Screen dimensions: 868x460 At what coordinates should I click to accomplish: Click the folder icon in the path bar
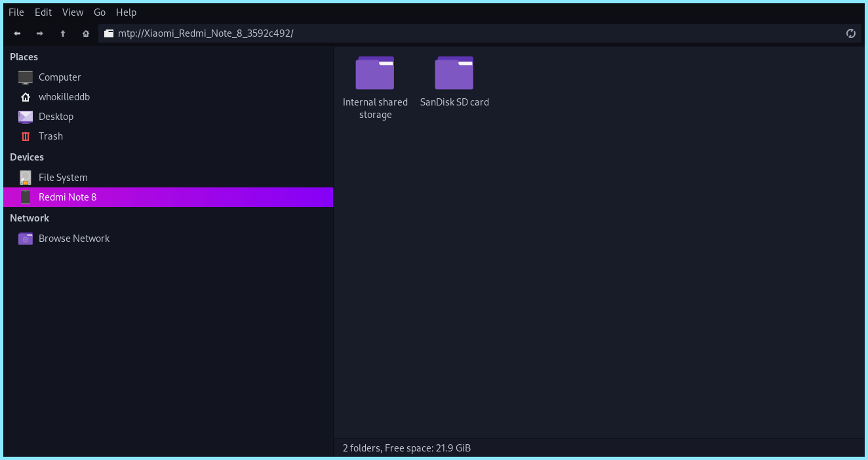pyautogui.click(x=108, y=33)
